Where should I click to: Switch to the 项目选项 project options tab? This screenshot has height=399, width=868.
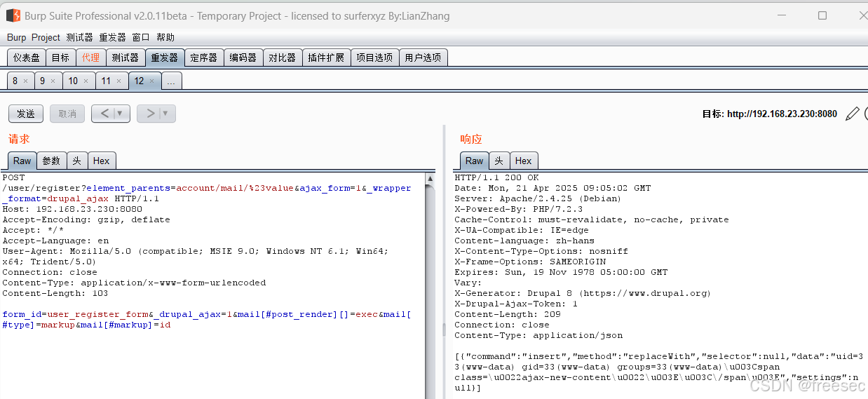pos(374,58)
